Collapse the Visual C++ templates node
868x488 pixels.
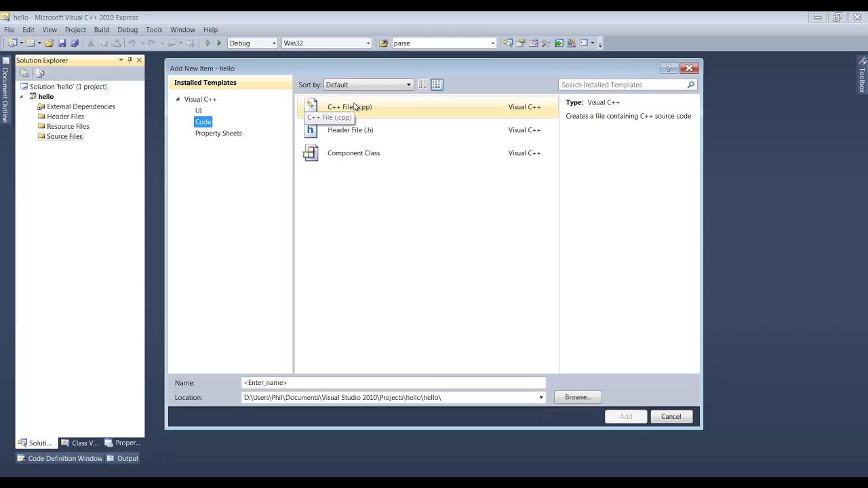click(178, 99)
